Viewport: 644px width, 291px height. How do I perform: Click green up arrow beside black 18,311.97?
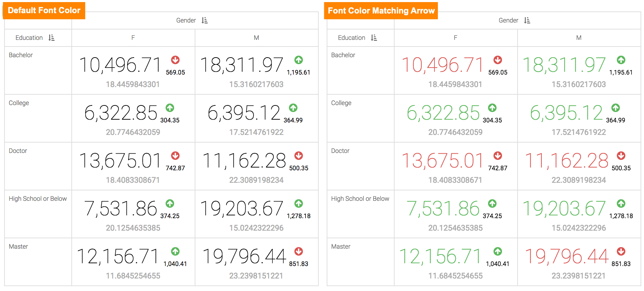coord(299,60)
